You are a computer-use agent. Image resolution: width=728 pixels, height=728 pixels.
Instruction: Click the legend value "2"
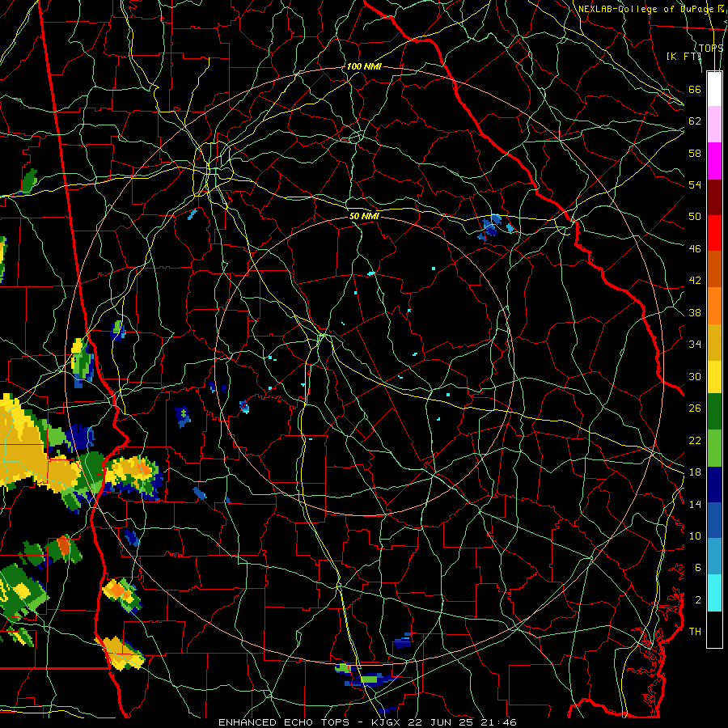[697, 599]
